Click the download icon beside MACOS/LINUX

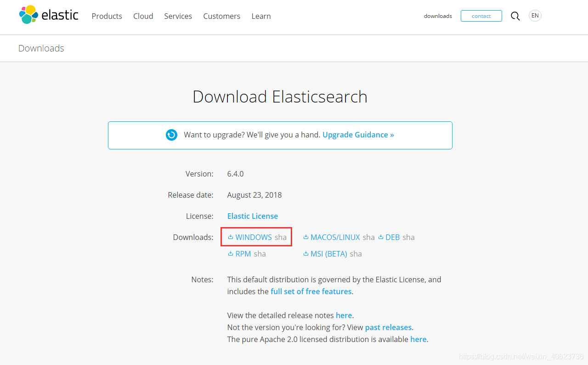click(306, 237)
